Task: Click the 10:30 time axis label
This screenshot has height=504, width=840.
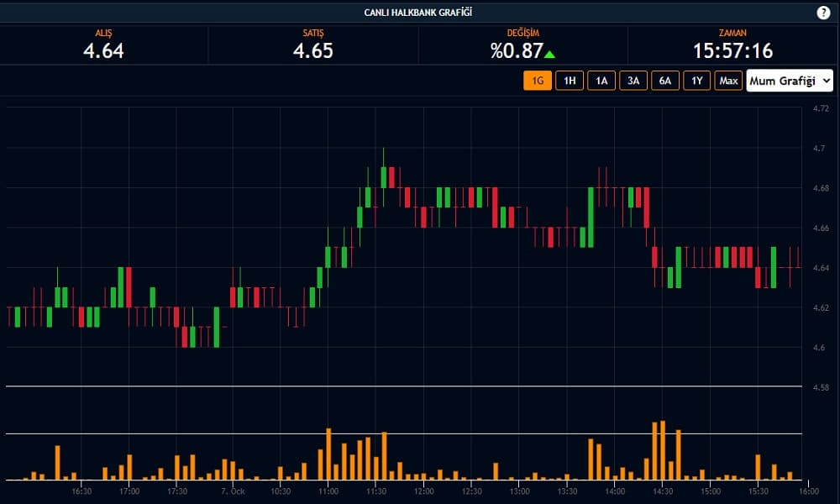Action: pyautogui.click(x=281, y=491)
